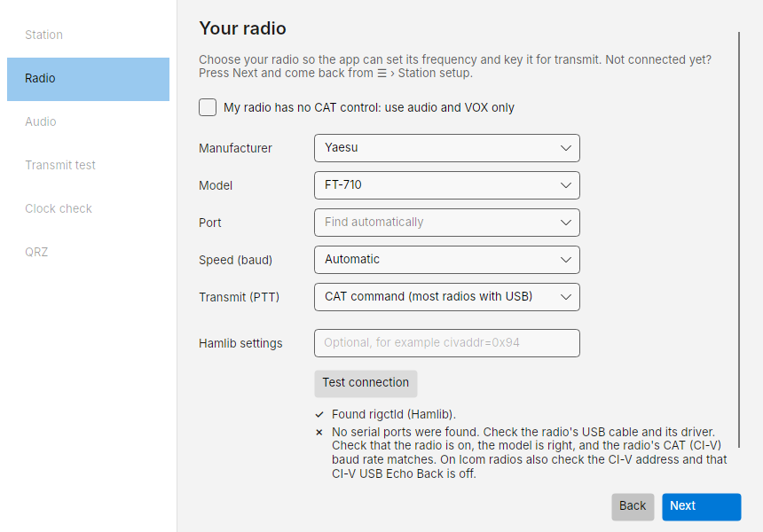Select the Radio step in sidebar
The width and height of the screenshot is (763, 532).
pos(88,79)
